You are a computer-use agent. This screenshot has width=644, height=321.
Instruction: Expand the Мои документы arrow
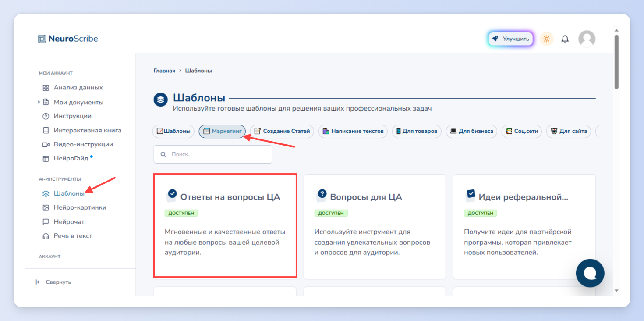coord(39,102)
